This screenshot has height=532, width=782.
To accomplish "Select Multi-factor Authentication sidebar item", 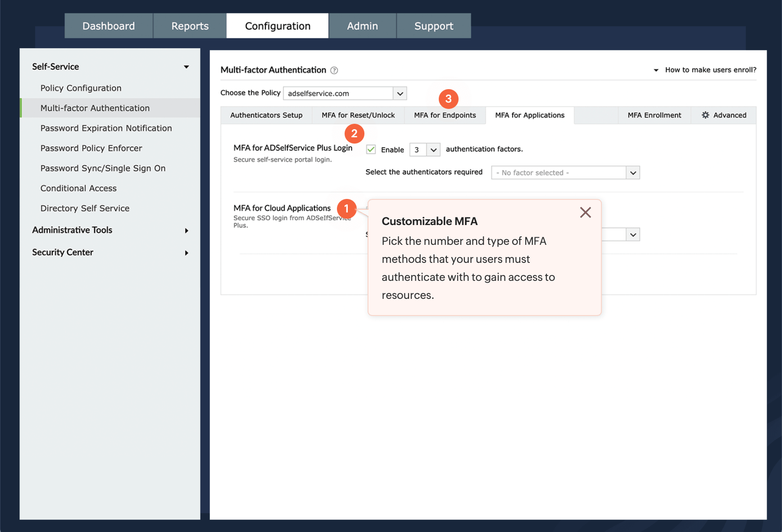I will (111, 108).
